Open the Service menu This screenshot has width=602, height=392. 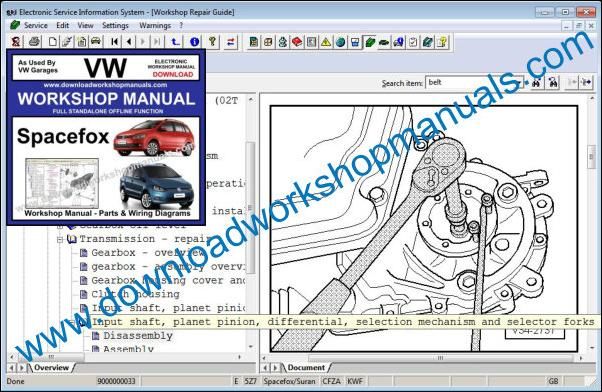tap(36, 25)
